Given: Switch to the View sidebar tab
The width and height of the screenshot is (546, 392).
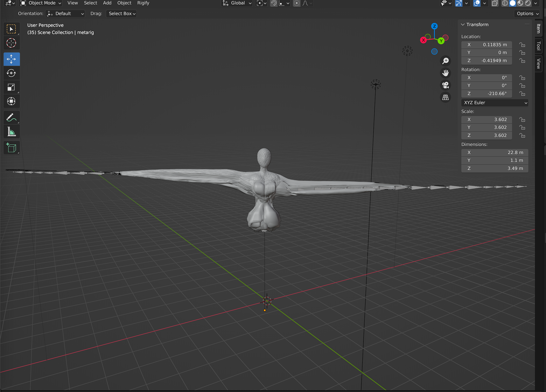Looking at the screenshot, I should tap(538, 63).
